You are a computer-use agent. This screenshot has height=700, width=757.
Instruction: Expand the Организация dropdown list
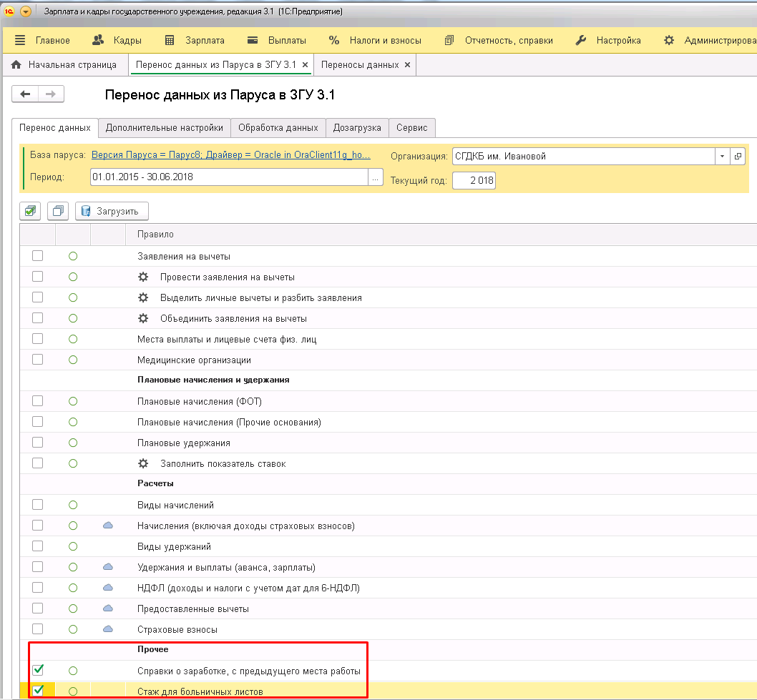point(722,156)
